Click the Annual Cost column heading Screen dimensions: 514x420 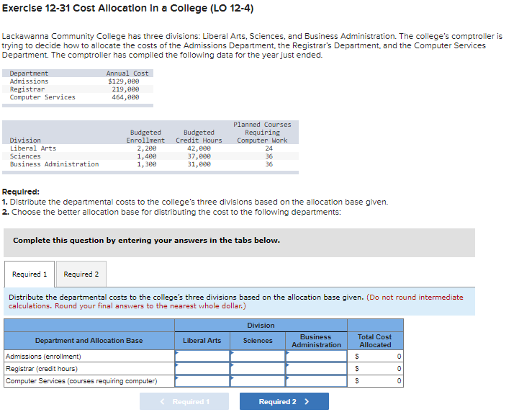click(127, 73)
